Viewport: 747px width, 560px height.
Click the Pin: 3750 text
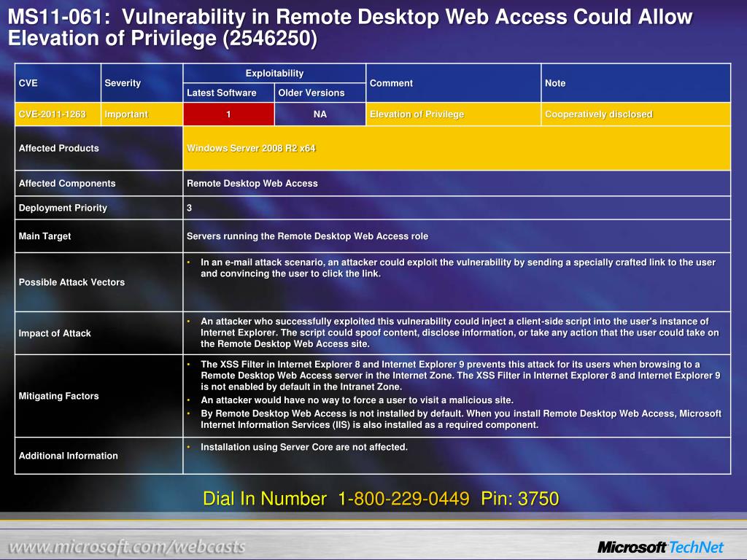click(x=519, y=499)
